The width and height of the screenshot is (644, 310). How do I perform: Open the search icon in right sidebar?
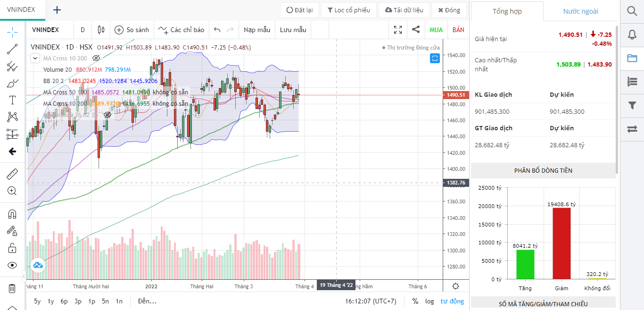coord(632,10)
